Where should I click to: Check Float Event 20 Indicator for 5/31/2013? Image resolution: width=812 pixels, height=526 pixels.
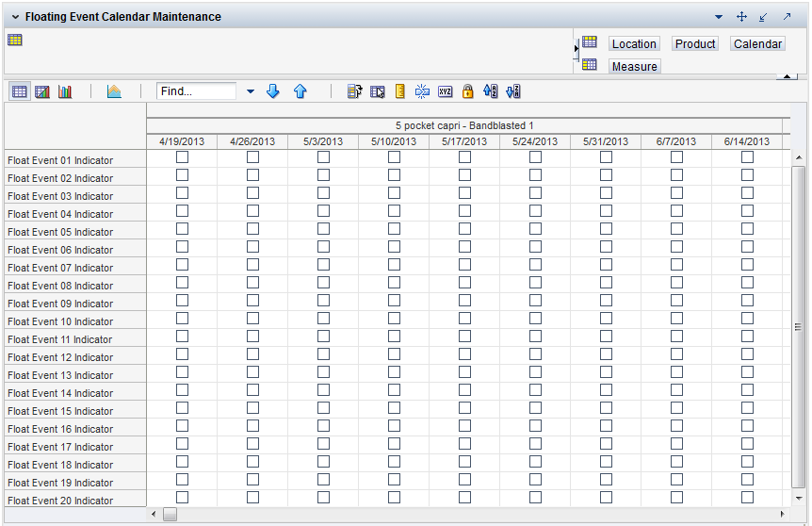[606, 498]
